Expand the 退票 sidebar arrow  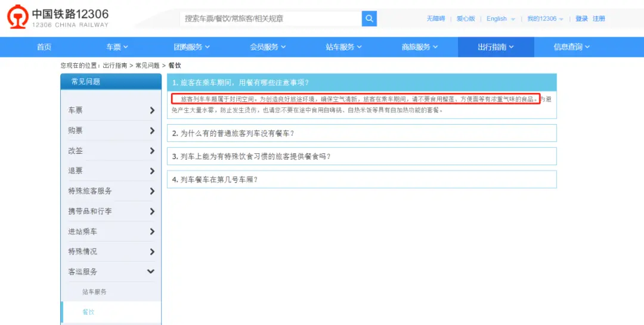(x=152, y=171)
